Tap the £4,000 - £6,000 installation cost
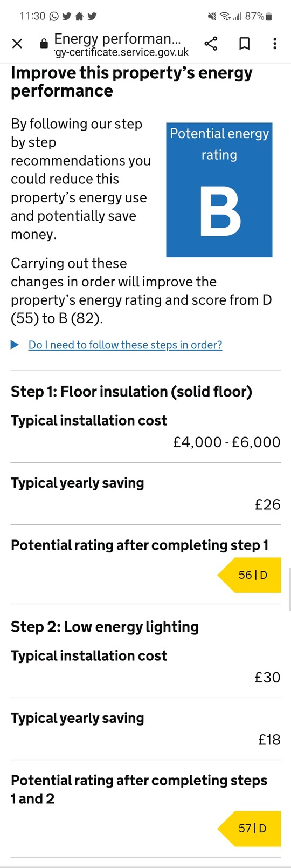291x868 pixels. [227, 442]
